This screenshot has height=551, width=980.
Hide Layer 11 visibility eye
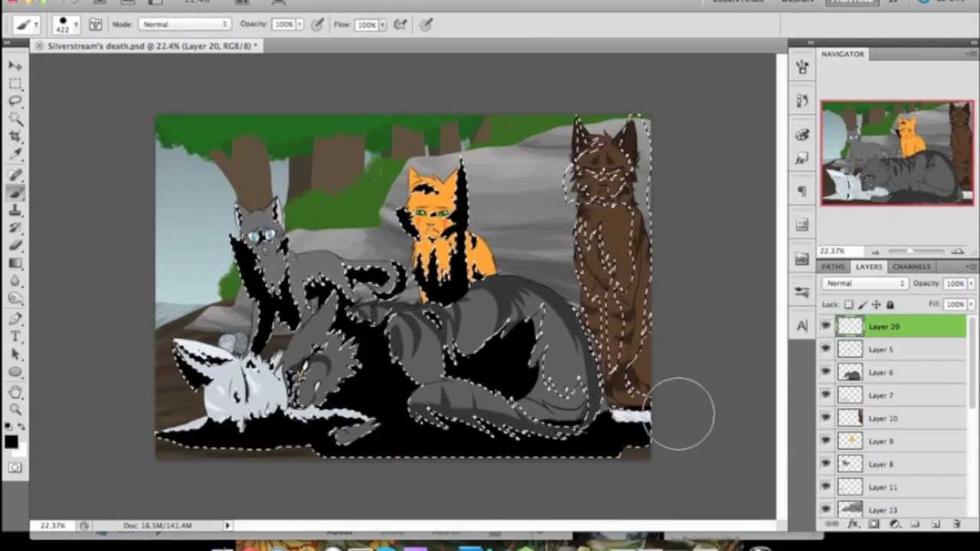coord(825,487)
